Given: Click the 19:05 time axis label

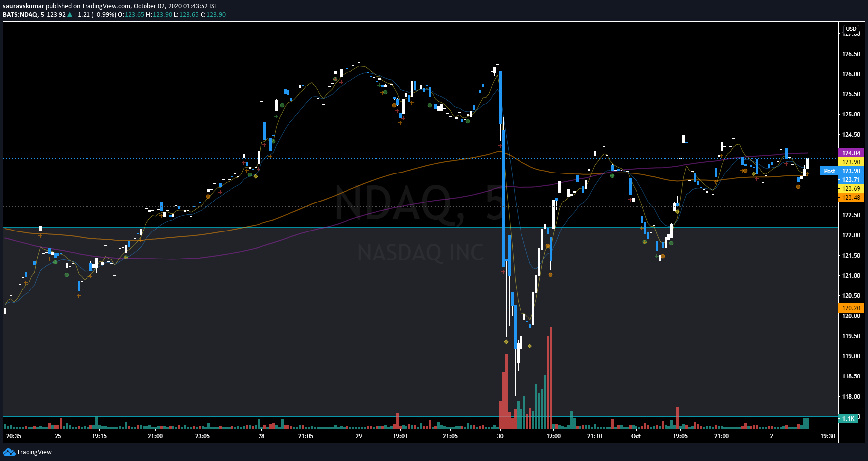Looking at the screenshot, I should (680, 436).
